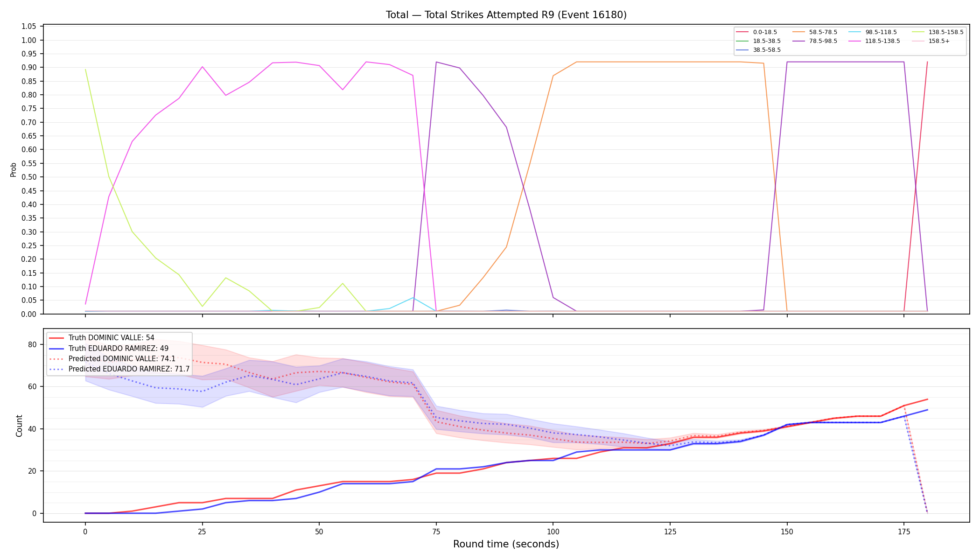Image resolution: width=980 pixels, height=560 pixels.
Task: Click 'Predicted DOMINIC VALLE: 74.1' legend label
Action: [122, 359]
